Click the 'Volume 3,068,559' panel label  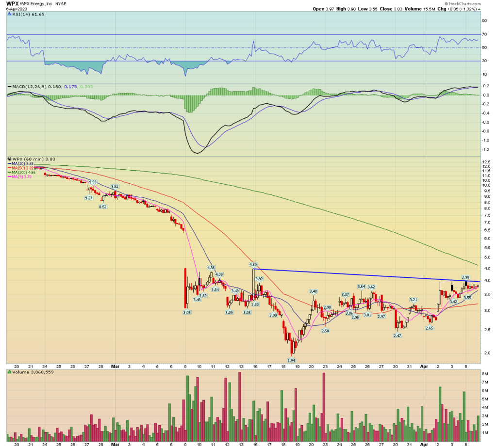33,372
